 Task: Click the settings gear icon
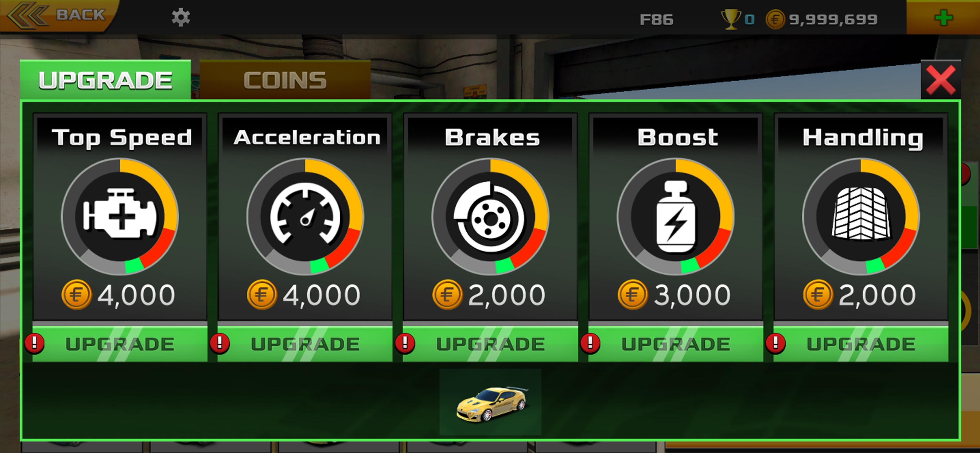pyautogui.click(x=181, y=18)
